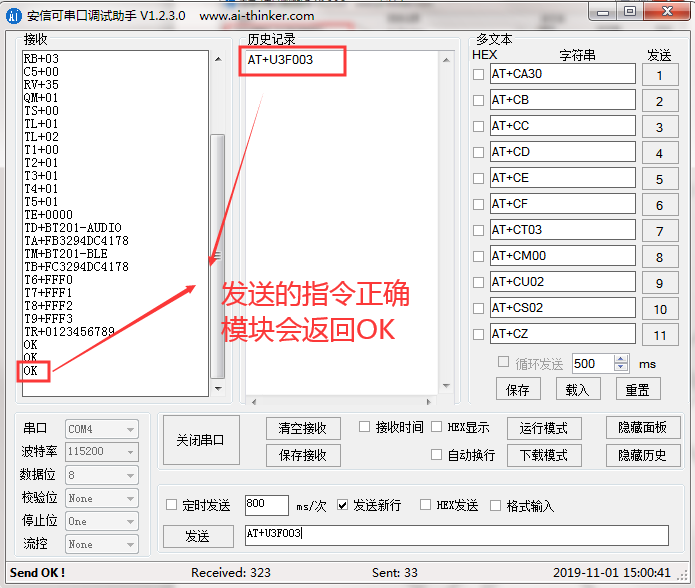Toggle HEX checkbox for AT+CA30 row
Viewport: 695px width, 588px height.
(478, 74)
